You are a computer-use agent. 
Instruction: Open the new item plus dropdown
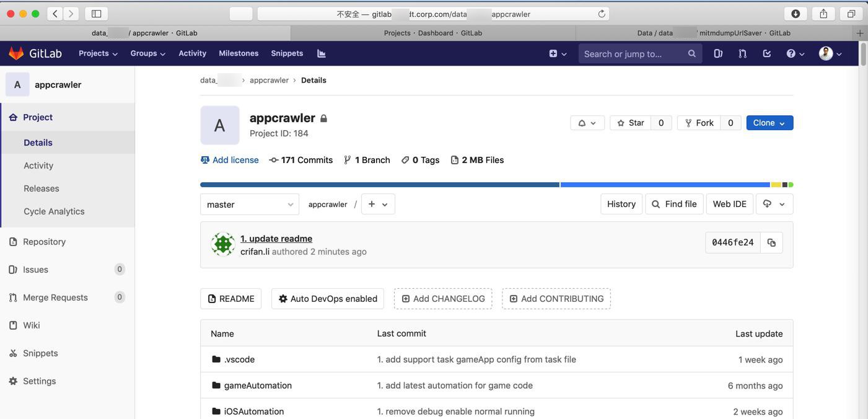[x=558, y=53]
